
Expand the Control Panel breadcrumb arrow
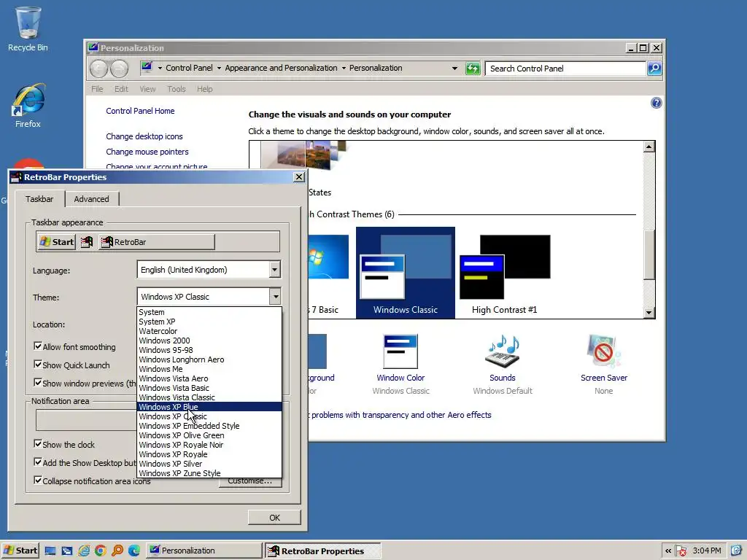(219, 68)
